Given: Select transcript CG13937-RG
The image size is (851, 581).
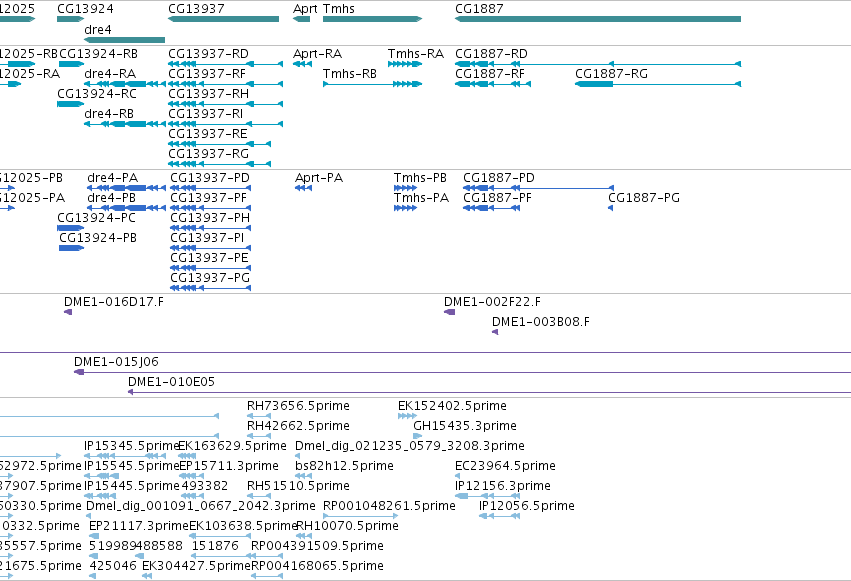Looking at the screenshot, I should tap(208, 154).
